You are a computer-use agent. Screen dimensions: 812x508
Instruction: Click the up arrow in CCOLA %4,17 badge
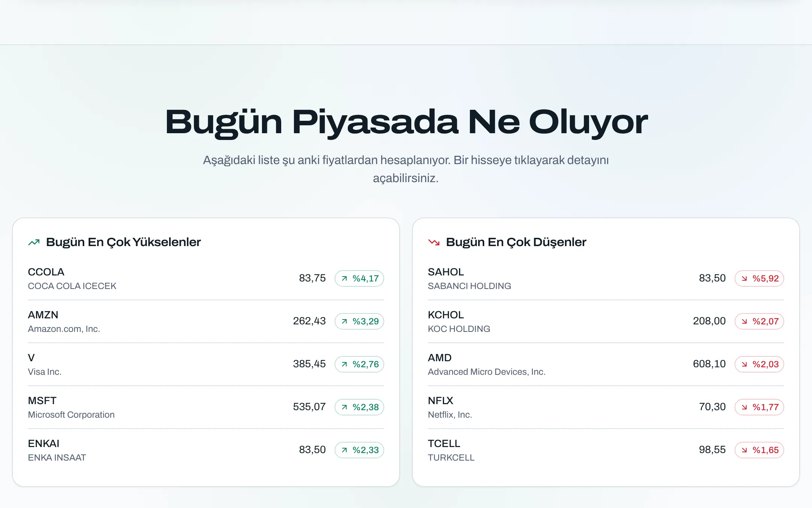[x=344, y=278]
